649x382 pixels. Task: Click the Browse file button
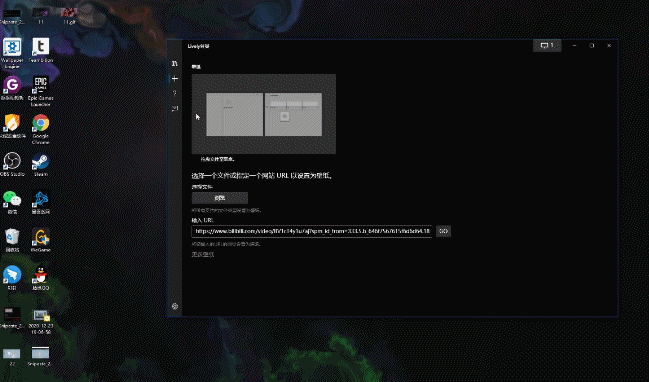pos(220,198)
